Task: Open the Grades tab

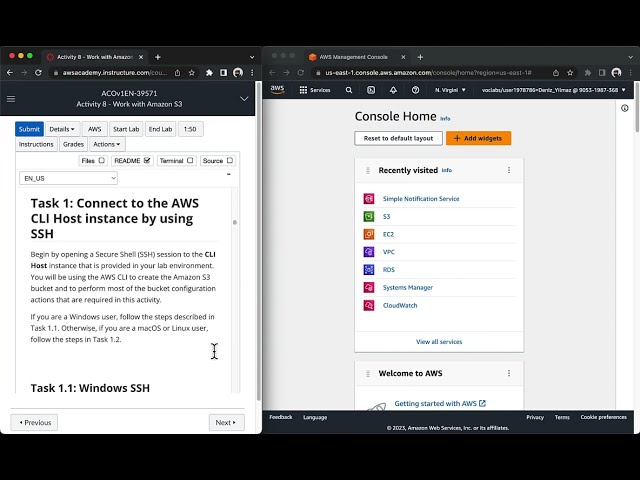Action: tap(73, 144)
